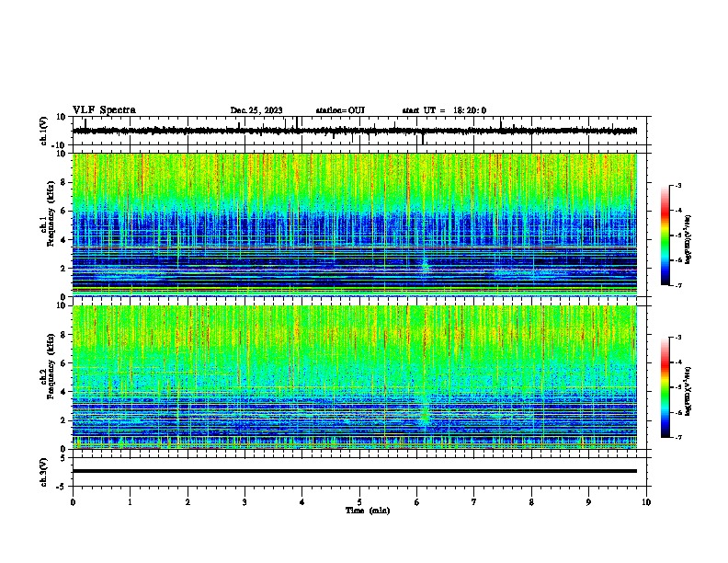Viewport: 728px width, 563px height.
Task: Click the 'ch.1(V)' waveform axis label
Action: tap(43, 131)
